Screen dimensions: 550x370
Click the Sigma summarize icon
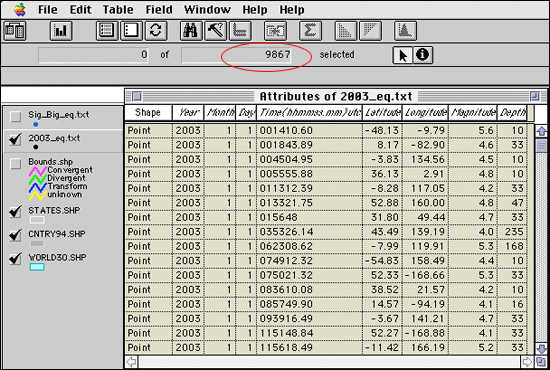click(x=310, y=31)
